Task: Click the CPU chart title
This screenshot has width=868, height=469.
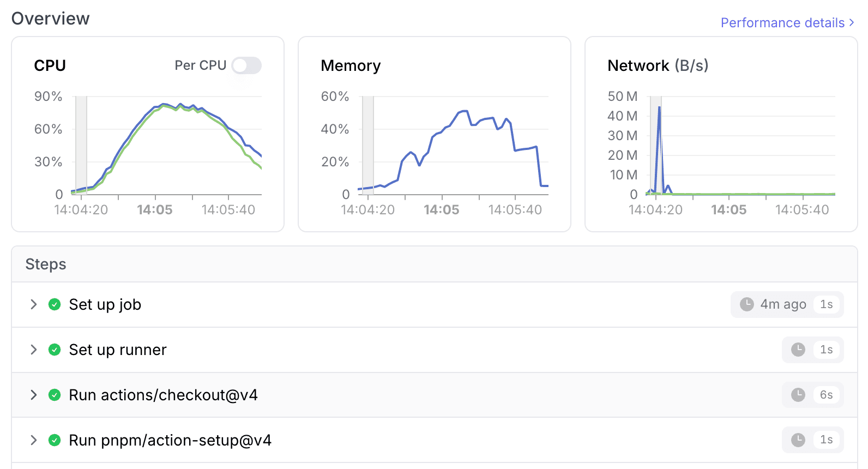Action: (50, 65)
